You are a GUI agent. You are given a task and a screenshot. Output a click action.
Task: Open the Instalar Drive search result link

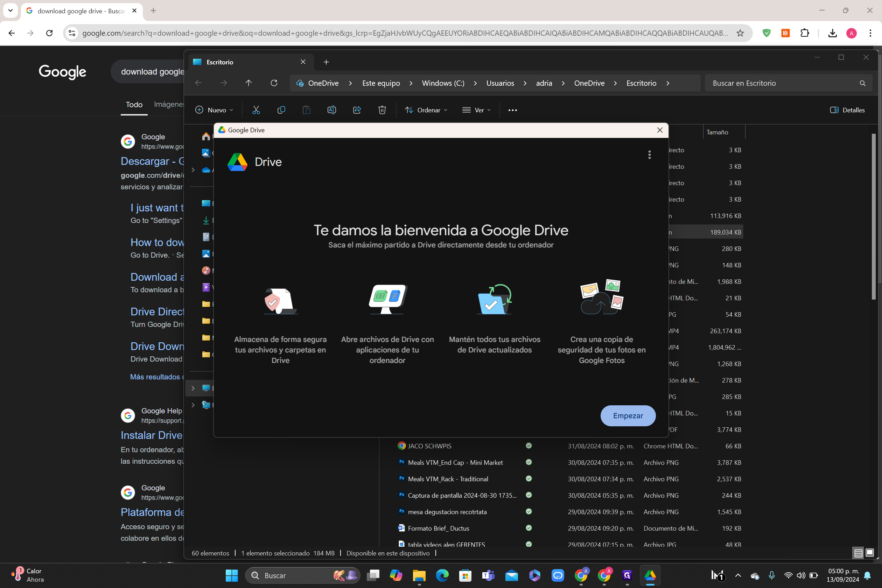point(152,435)
